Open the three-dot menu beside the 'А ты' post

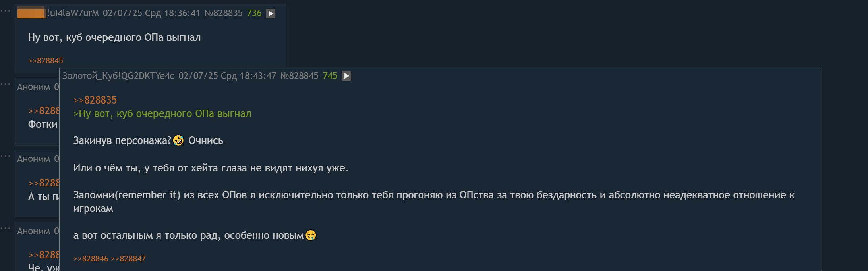[x=5, y=156]
